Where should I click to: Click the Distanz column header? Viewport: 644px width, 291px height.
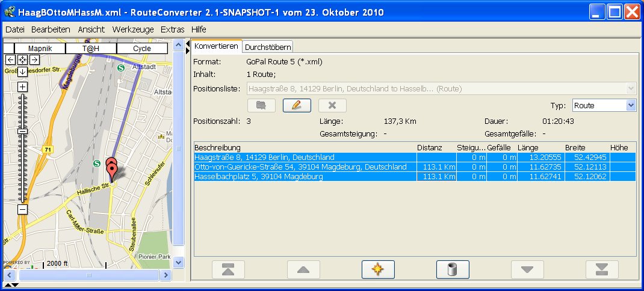(x=436, y=147)
